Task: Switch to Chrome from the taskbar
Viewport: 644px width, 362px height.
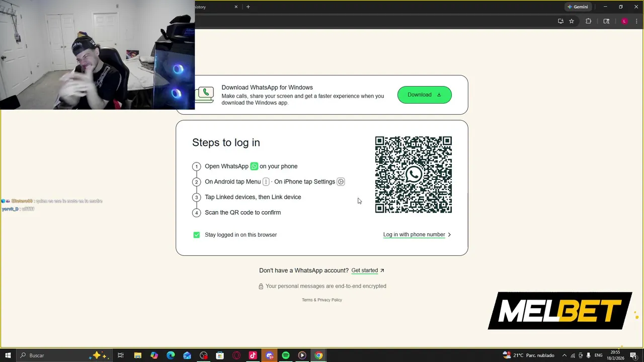Action: point(318,355)
